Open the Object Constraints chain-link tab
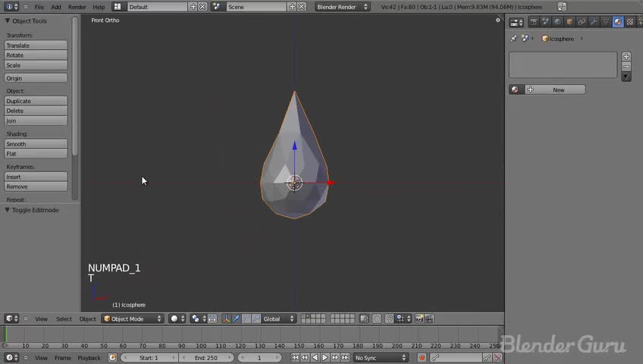643x364 pixels. 582,22
